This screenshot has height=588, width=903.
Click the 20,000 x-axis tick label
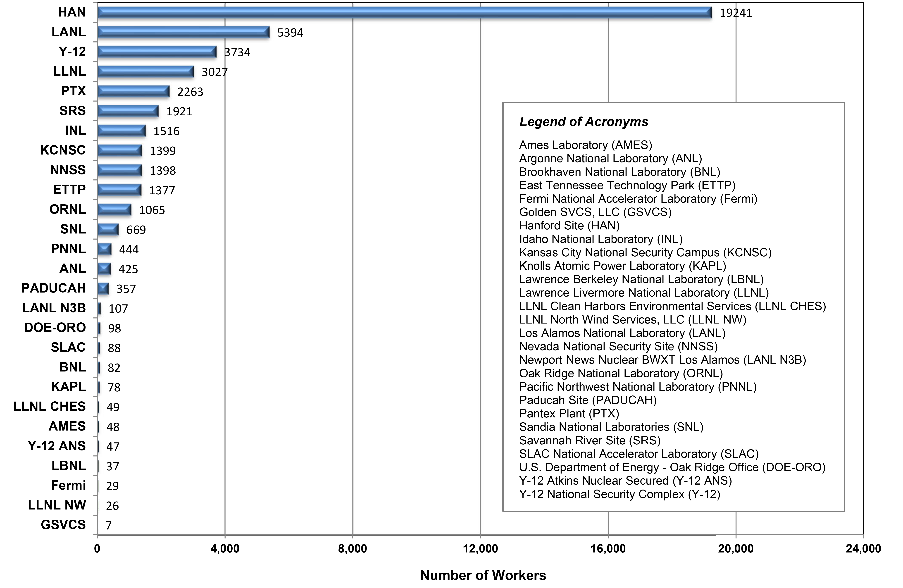pyautogui.click(x=736, y=549)
